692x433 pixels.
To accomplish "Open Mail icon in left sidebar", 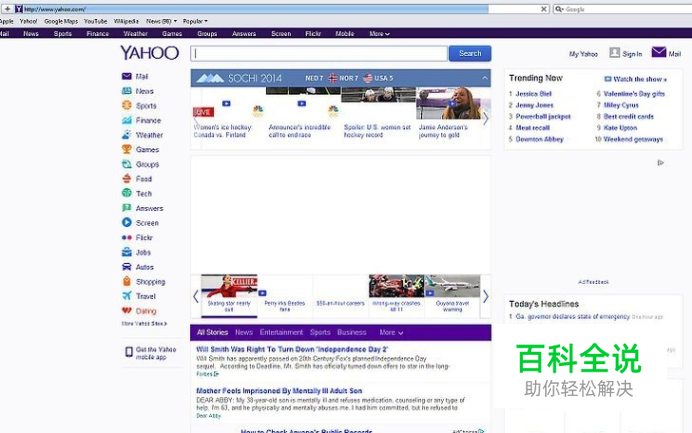I will [x=127, y=76].
